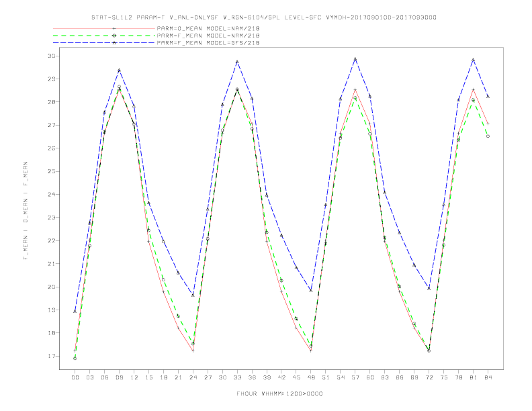The width and height of the screenshot is (532, 411).
Task: Click the blue GFS triangle data point at hour 57
Action: [355, 59]
